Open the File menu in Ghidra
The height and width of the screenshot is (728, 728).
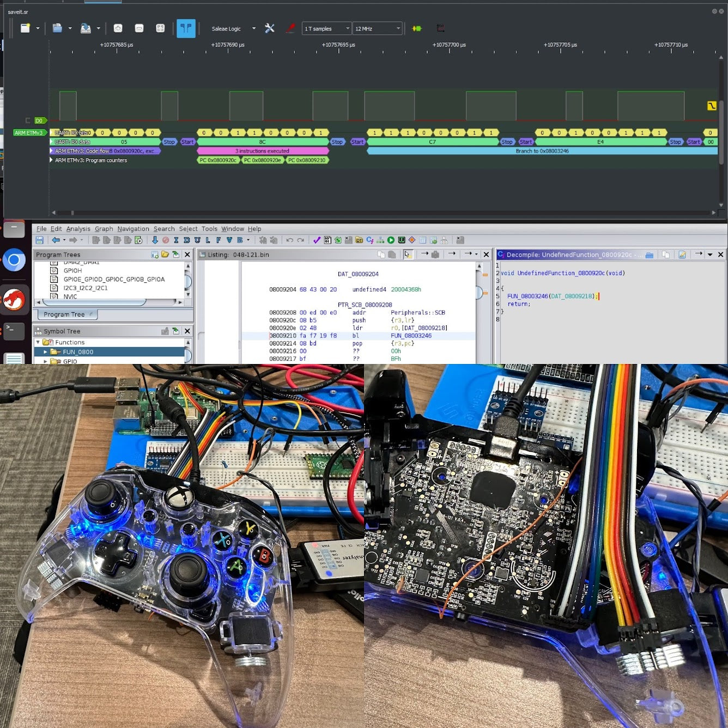click(41, 229)
